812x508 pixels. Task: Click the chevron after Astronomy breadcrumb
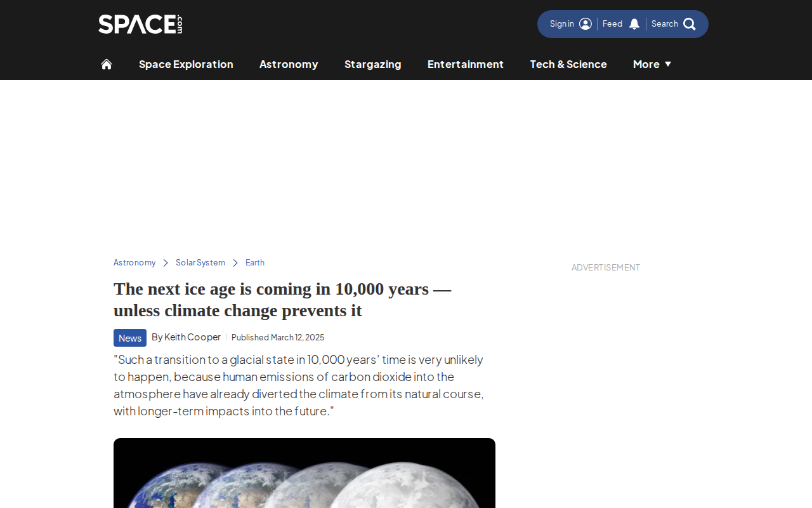pos(166,263)
